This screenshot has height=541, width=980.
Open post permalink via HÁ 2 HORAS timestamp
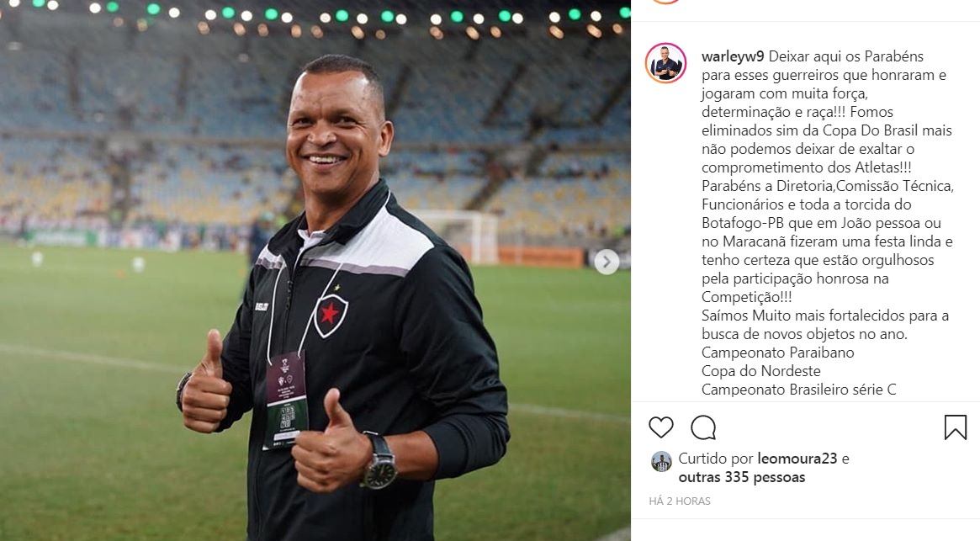tap(680, 501)
